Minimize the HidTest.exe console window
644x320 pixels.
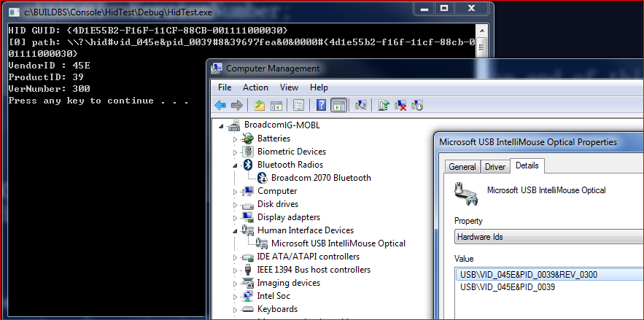(x=424, y=8)
